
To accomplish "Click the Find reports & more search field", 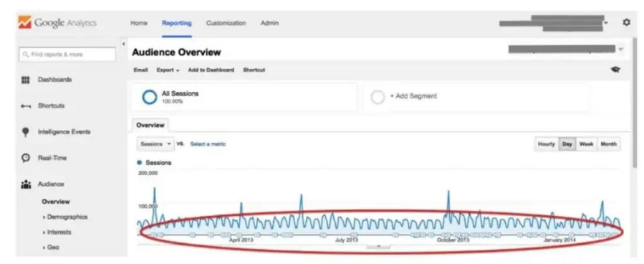I will click(67, 55).
